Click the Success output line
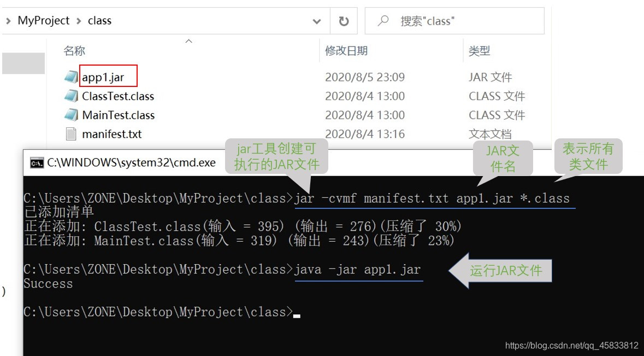644x356 pixels. click(48, 284)
